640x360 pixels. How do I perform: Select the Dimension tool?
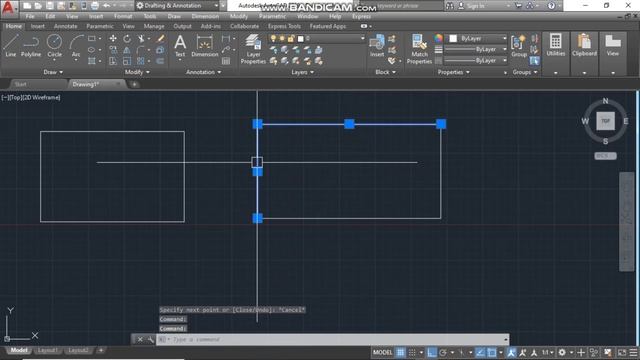[x=204, y=46]
